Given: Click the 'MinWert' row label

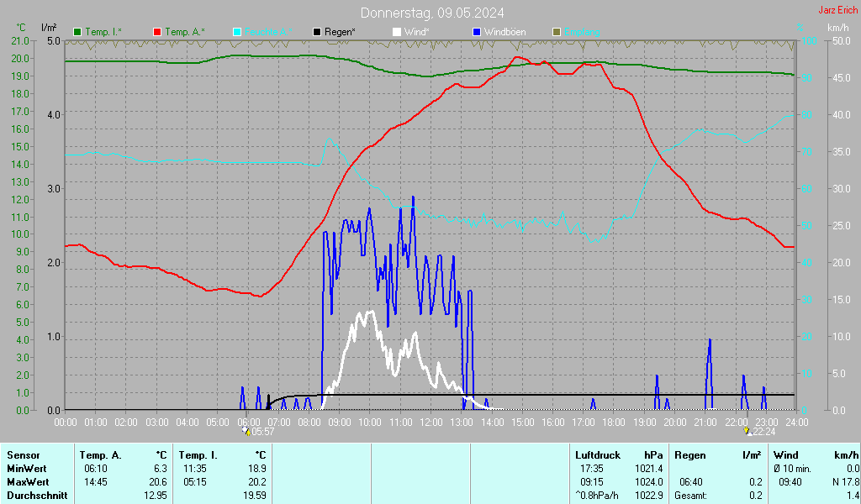Looking at the screenshot, I should point(27,469).
